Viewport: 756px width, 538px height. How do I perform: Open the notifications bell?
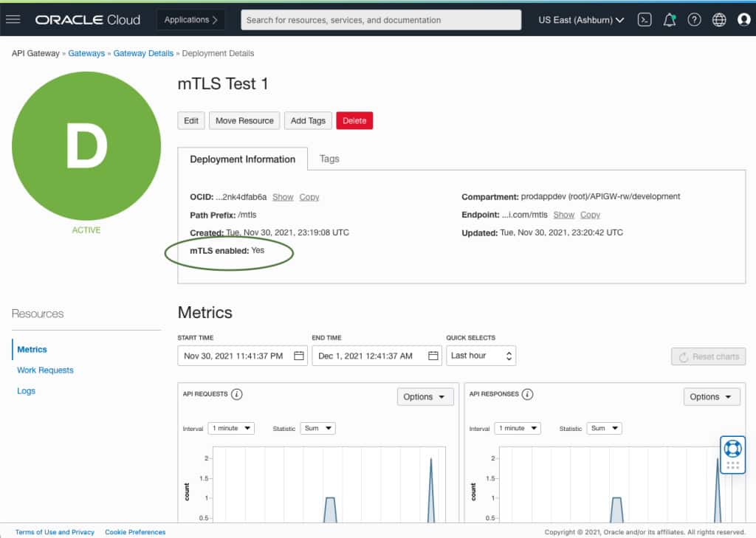click(669, 20)
